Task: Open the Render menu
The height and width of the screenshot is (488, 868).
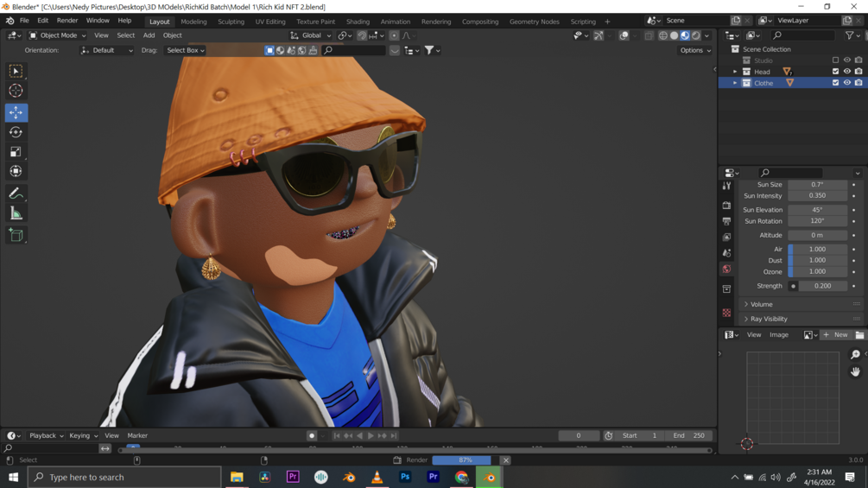Action: tap(67, 21)
